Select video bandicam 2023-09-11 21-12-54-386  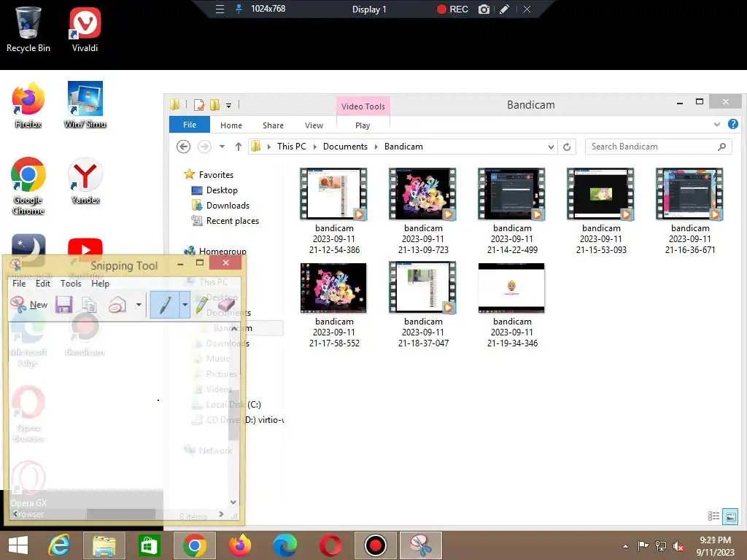click(x=334, y=211)
